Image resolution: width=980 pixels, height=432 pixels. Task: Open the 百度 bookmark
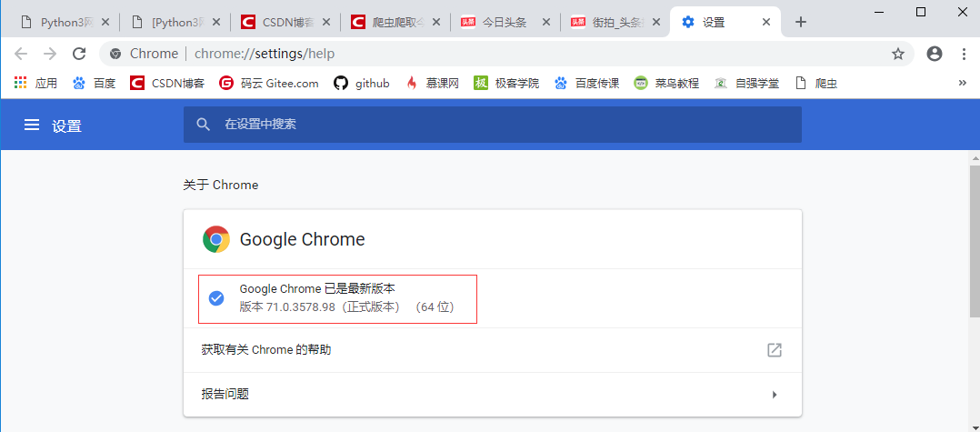pos(95,83)
